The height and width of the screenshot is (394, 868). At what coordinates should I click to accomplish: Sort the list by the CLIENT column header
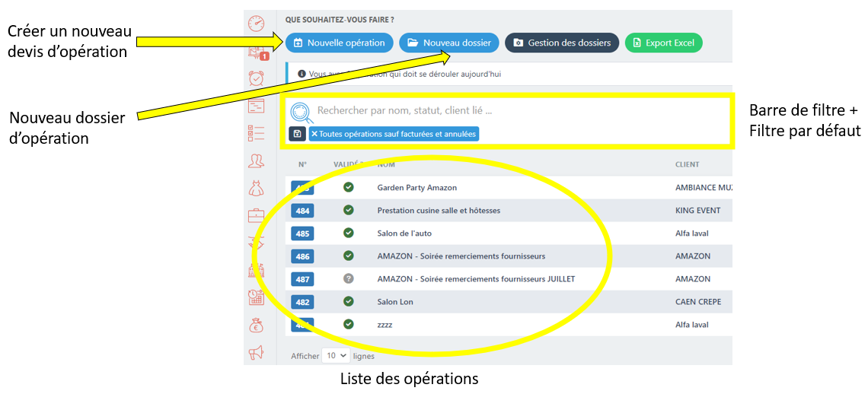point(687,164)
